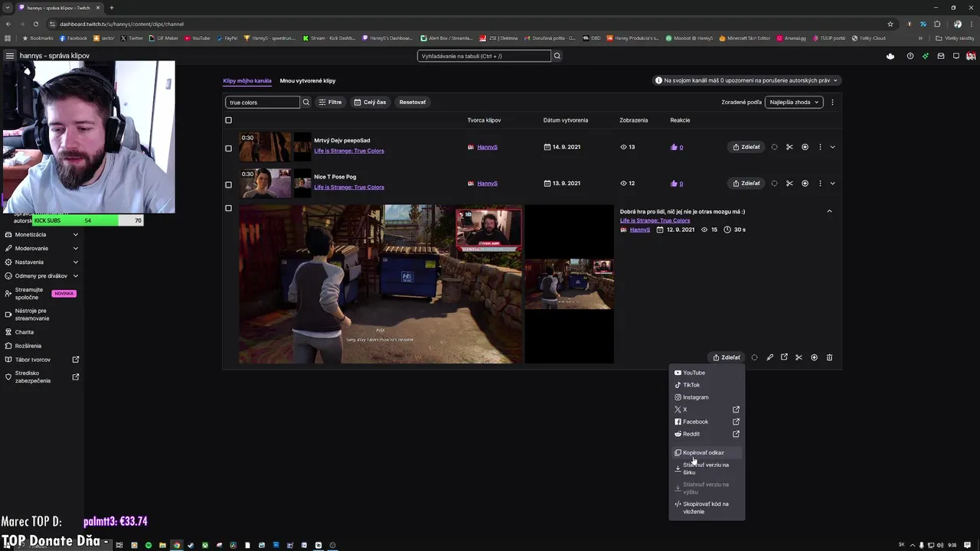Click the scissors icon in the Nice T Pose Pog row
This screenshot has width=980, height=551.
(x=789, y=183)
